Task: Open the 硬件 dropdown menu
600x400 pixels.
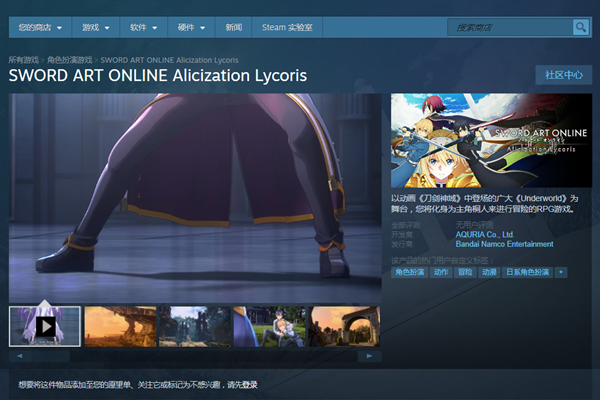Action: pyautogui.click(x=191, y=28)
